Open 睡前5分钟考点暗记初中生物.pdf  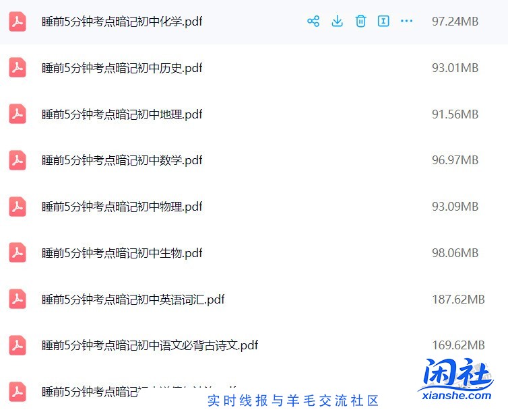[122, 252]
